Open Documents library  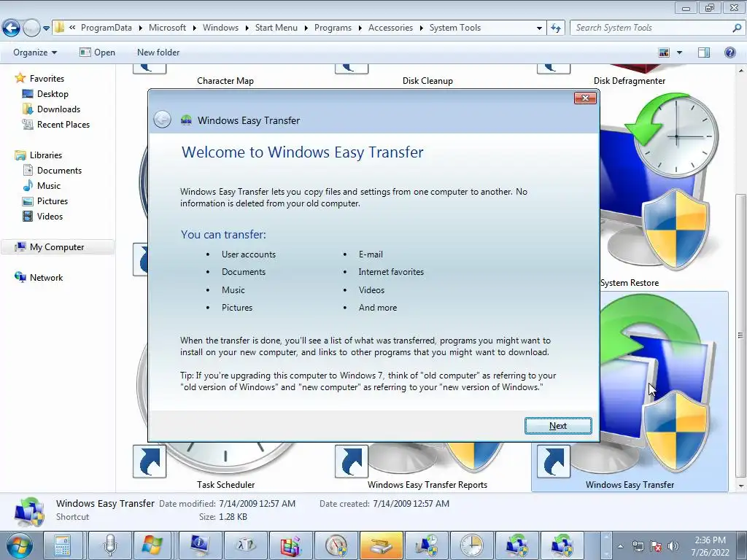click(59, 171)
